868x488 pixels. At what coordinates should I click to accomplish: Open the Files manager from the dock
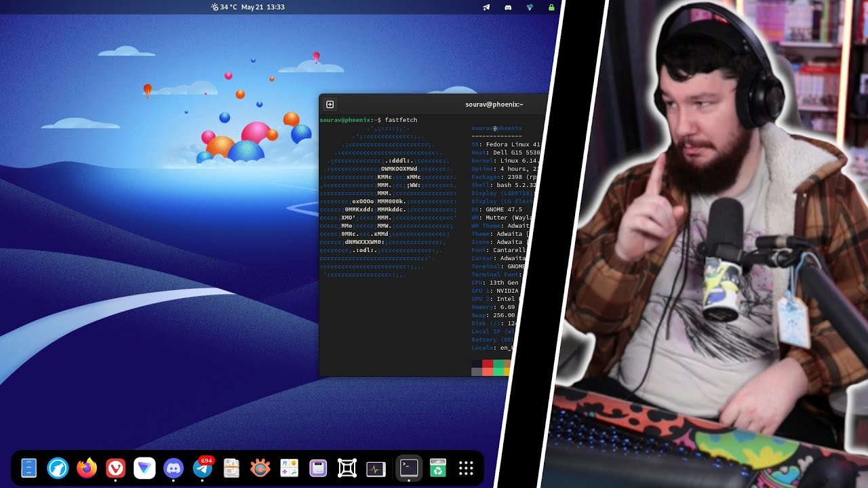click(x=29, y=468)
